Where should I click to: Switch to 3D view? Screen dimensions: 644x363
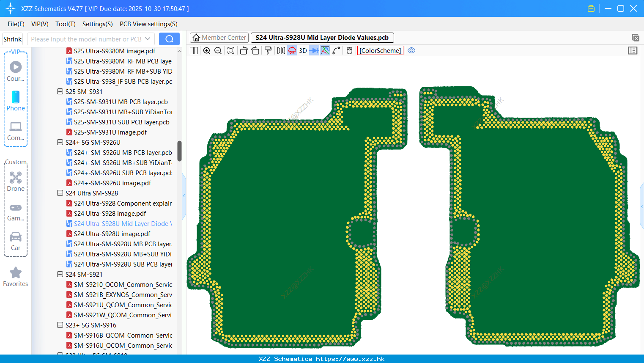point(303,50)
